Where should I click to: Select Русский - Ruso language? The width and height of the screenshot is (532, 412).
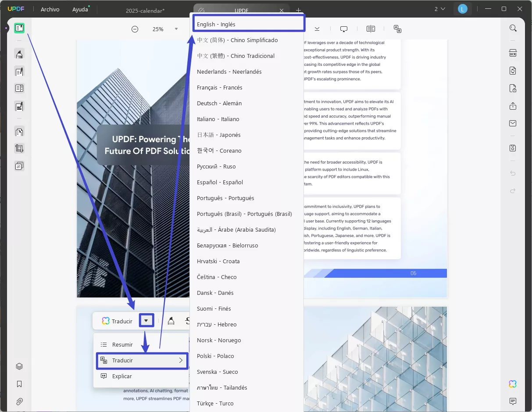pos(246,166)
